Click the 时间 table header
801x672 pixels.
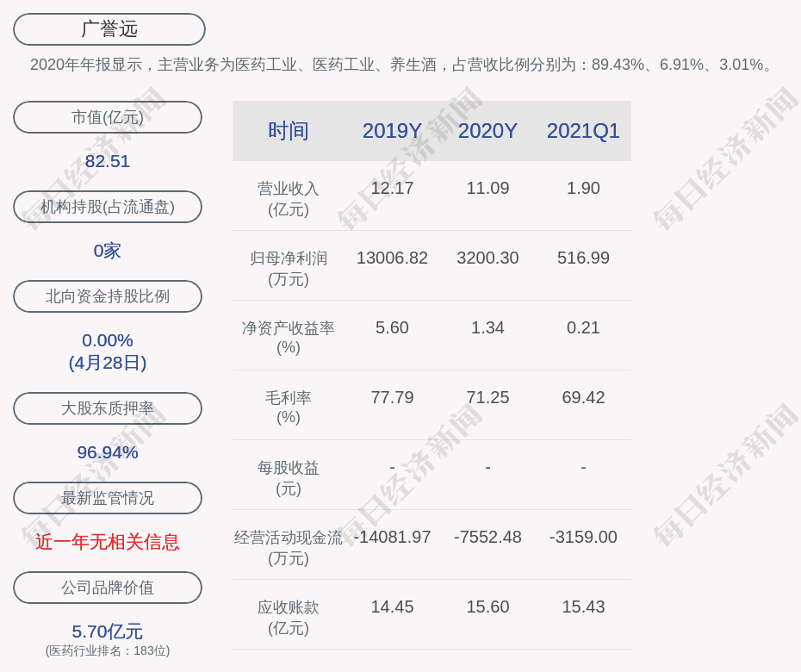tap(289, 131)
